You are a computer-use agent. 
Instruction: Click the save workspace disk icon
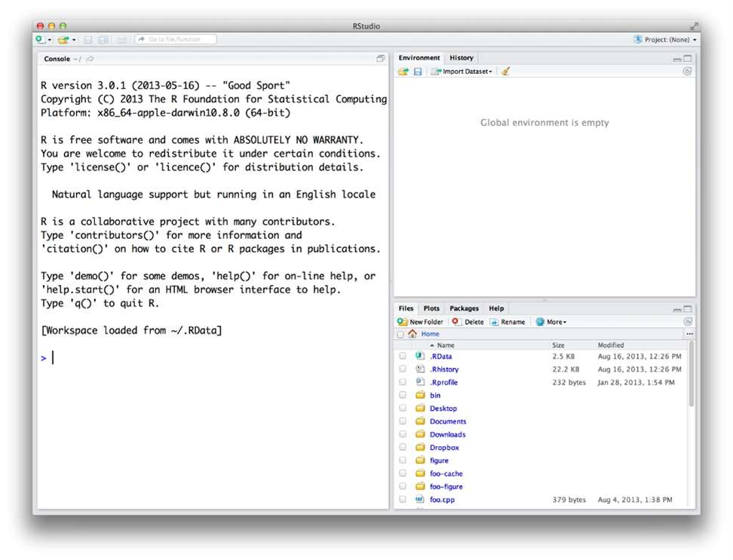tap(418, 72)
